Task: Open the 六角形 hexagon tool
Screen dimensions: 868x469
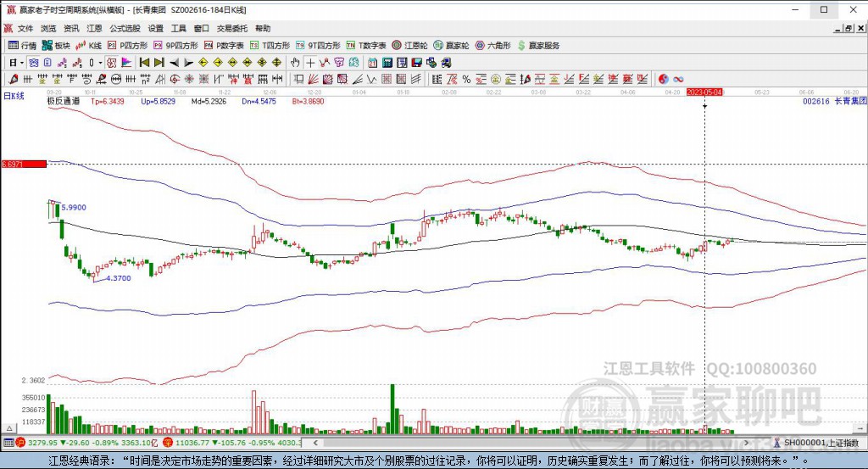Action: click(x=492, y=46)
